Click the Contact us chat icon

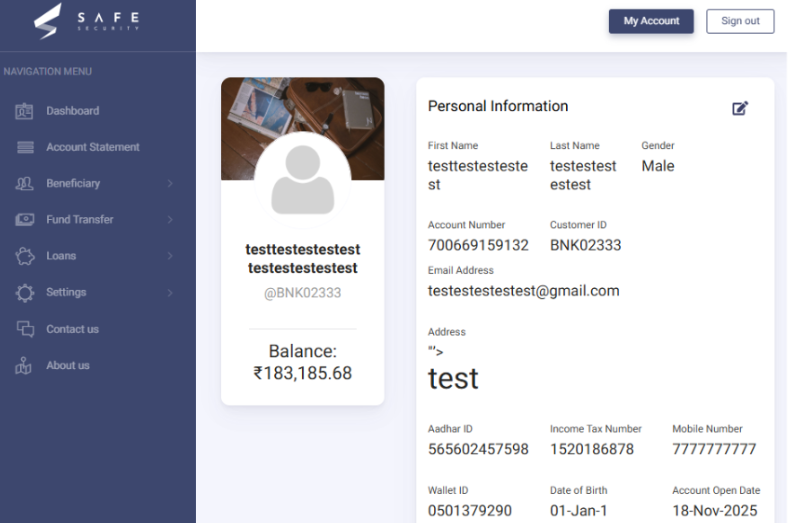tap(25, 329)
